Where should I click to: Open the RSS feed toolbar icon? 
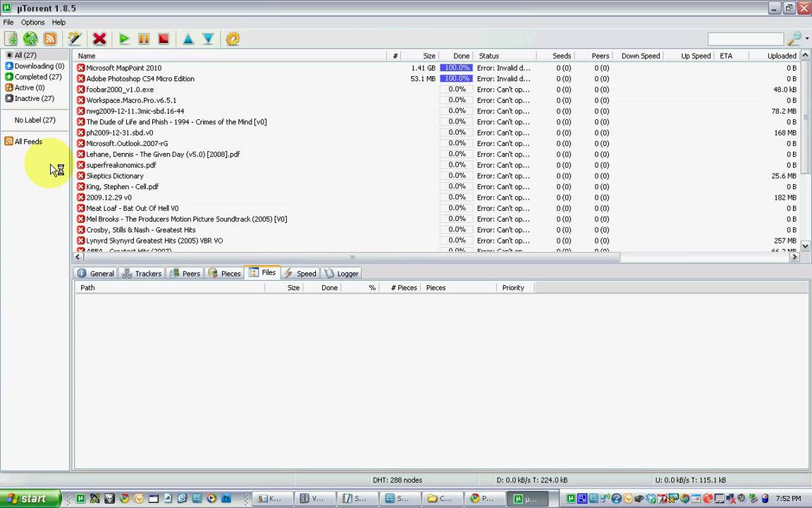click(50, 39)
